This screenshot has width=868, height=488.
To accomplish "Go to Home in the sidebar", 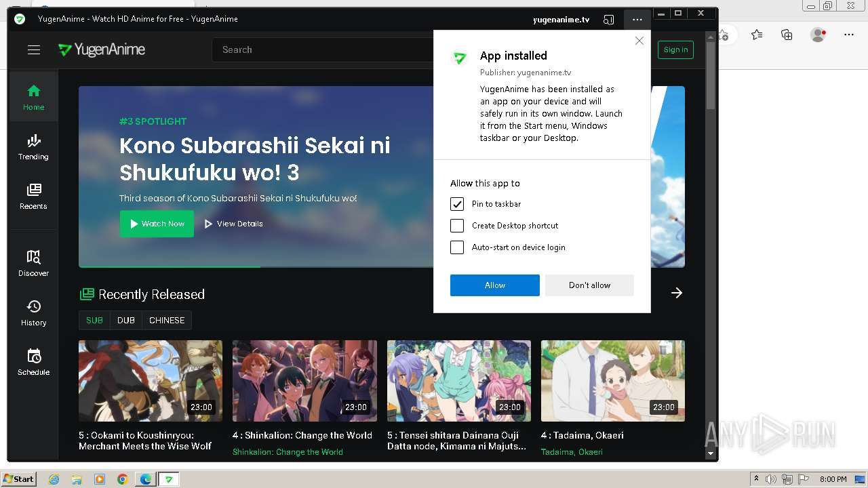I will (33, 97).
